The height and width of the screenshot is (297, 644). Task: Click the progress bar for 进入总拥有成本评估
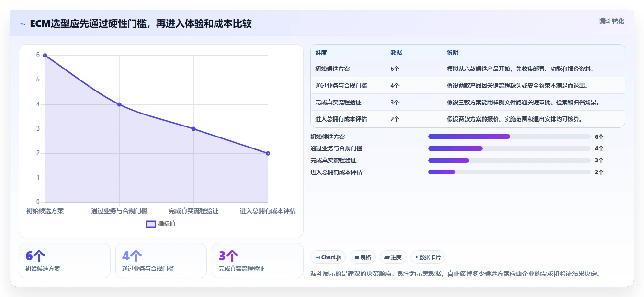click(509, 172)
